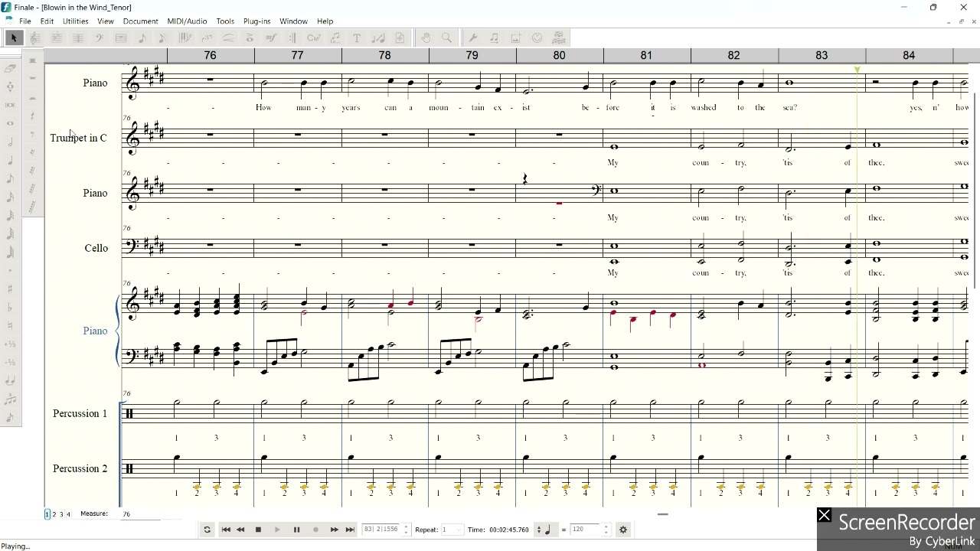Select the Page Layout tool

tap(400, 37)
